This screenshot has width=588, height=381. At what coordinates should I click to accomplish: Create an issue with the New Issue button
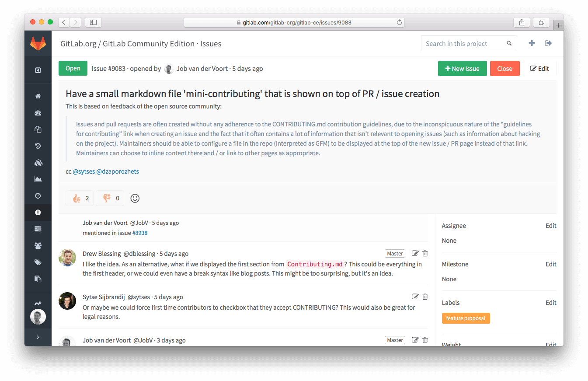(462, 68)
